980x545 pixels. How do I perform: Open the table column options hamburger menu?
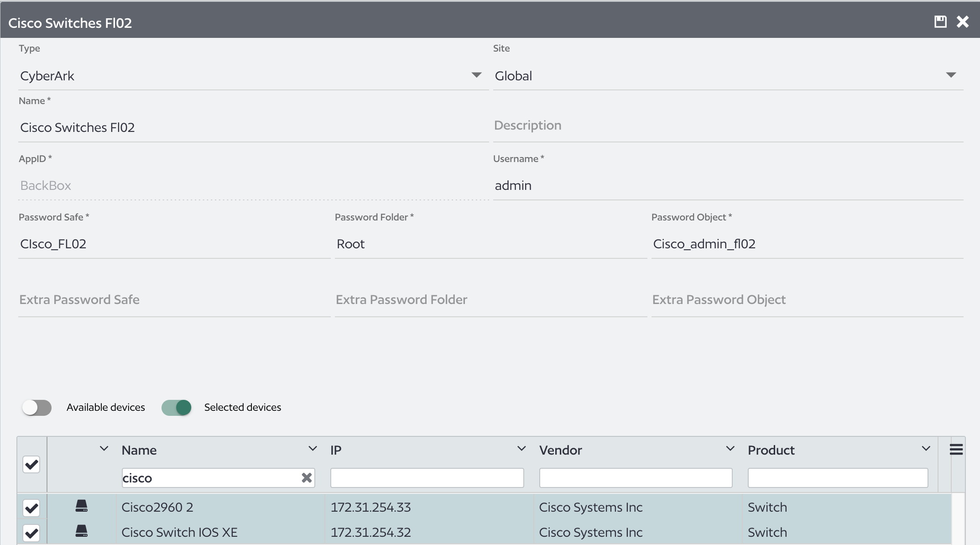pos(956,449)
